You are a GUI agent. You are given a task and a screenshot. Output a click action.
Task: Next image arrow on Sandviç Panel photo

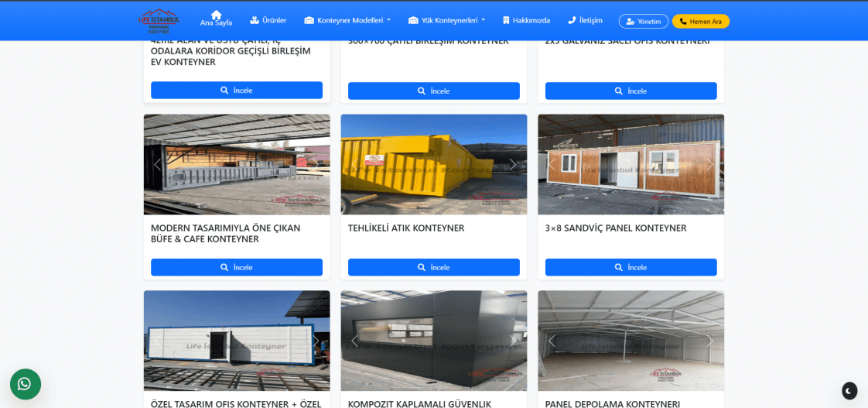tap(710, 165)
